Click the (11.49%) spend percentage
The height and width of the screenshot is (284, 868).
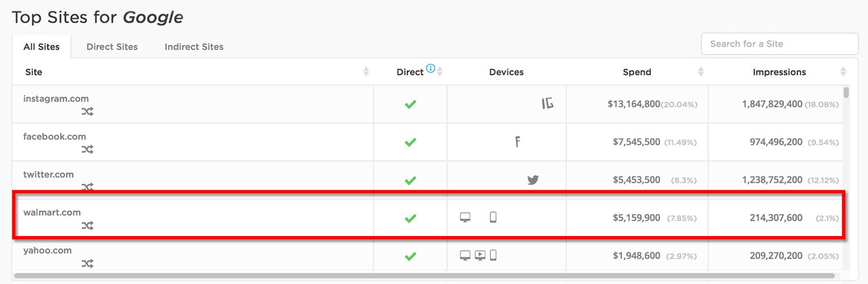click(x=682, y=142)
